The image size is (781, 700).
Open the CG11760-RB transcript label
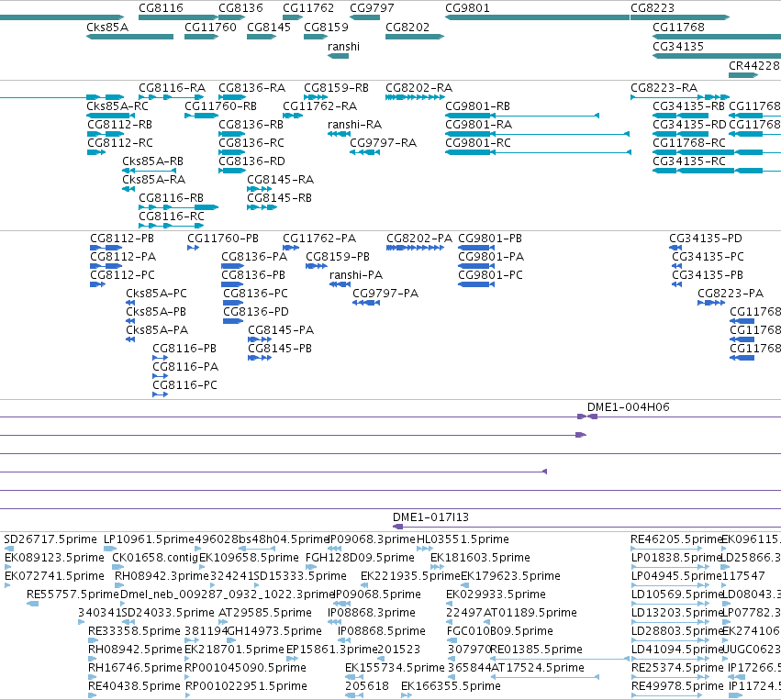[x=220, y=106]
